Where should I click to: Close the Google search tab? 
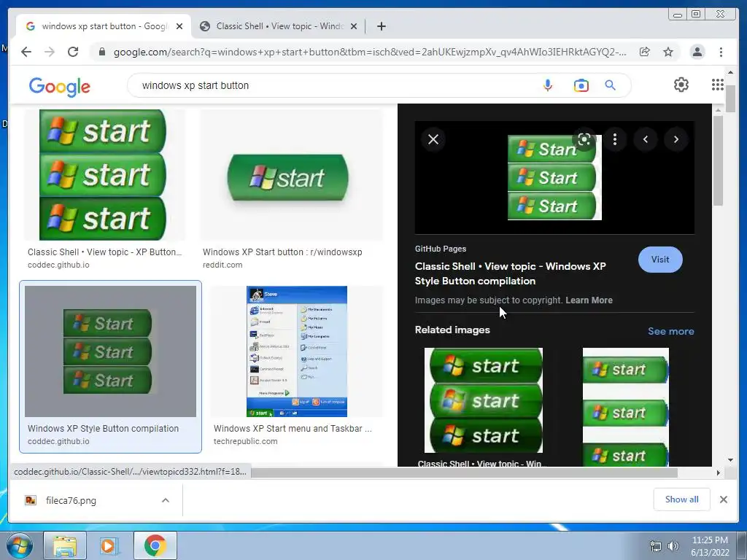(179, 26)
